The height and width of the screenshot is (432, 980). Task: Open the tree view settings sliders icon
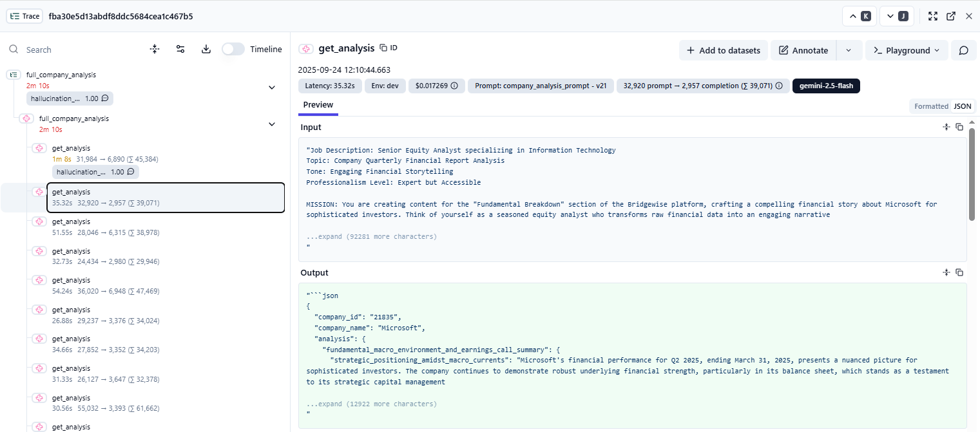pyautogui.click(x=180, y=50)
